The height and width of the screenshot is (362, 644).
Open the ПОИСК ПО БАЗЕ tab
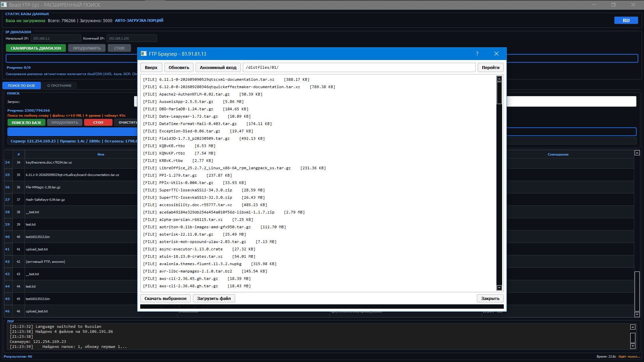[21, 85]
